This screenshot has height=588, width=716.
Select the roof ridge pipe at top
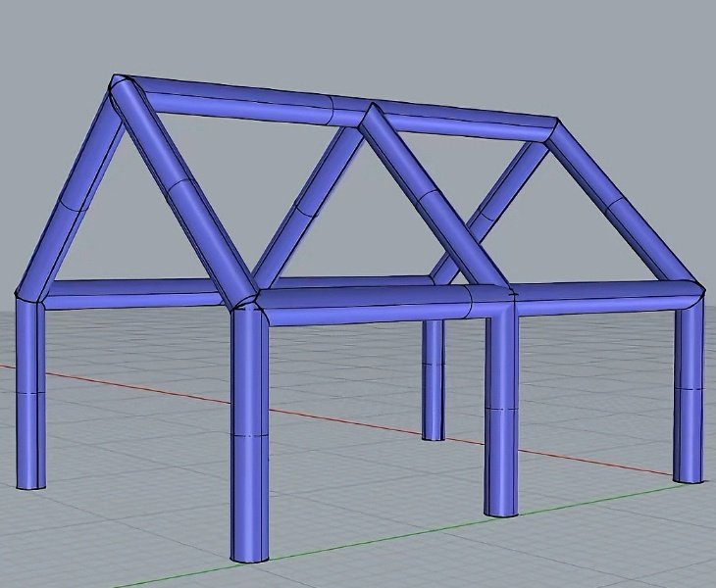tap(333, 105)
